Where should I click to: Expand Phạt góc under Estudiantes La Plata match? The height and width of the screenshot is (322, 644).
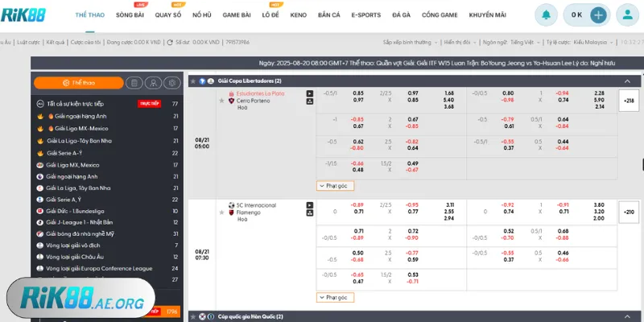pos(335,185)
